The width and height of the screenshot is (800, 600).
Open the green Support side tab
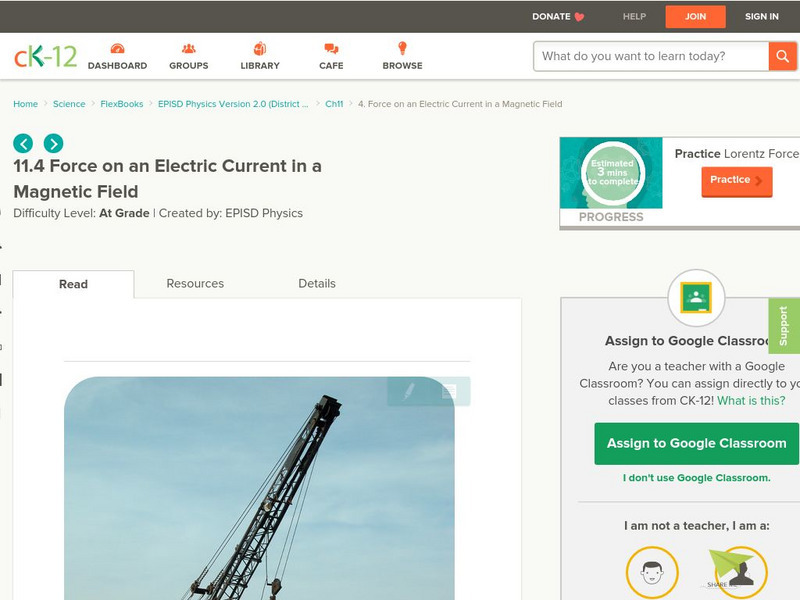tap(784, 326)
